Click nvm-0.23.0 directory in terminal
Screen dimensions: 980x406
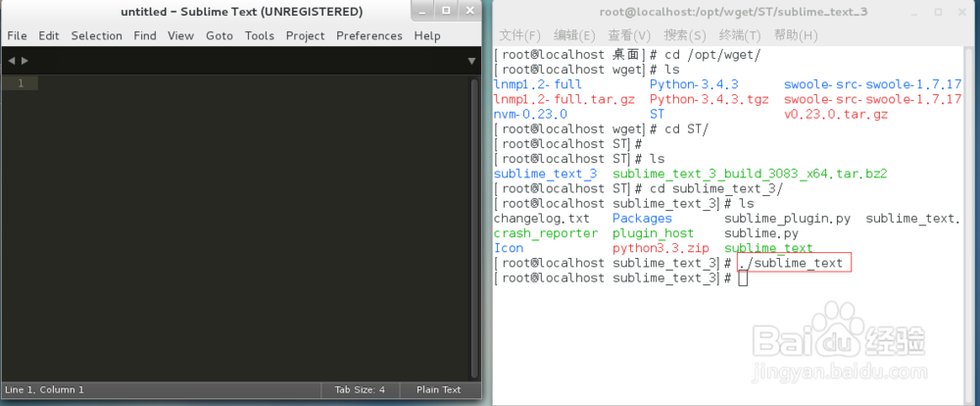point(530,115)
